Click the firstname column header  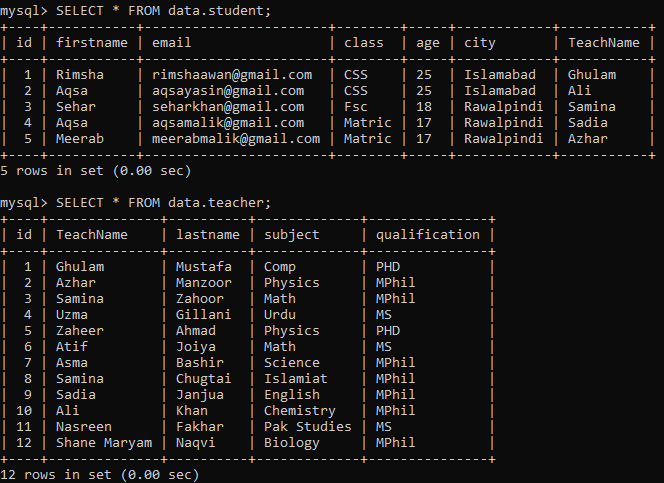[92, 43]
